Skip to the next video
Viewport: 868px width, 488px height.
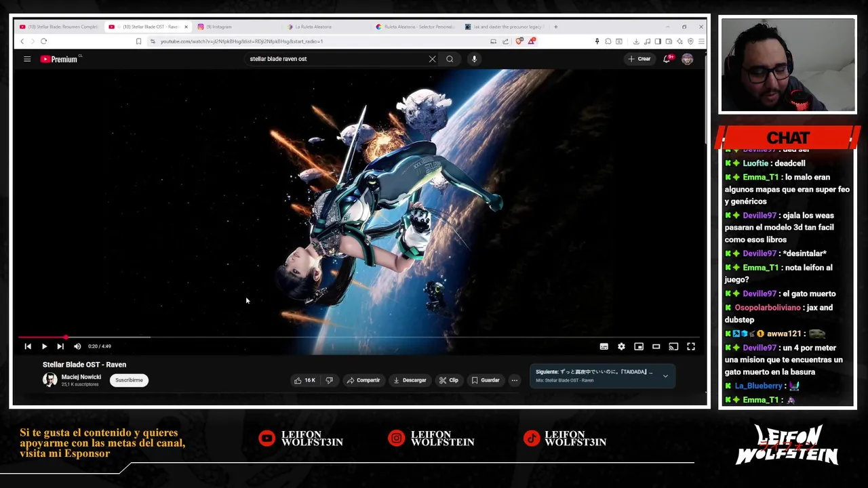[x=60, y=346]
